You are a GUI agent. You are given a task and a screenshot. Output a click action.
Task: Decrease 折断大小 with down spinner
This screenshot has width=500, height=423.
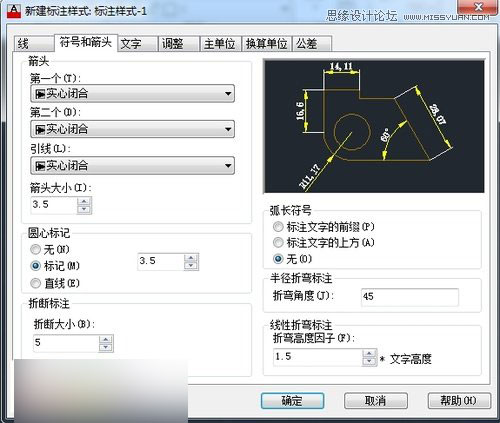coord(106,347)
